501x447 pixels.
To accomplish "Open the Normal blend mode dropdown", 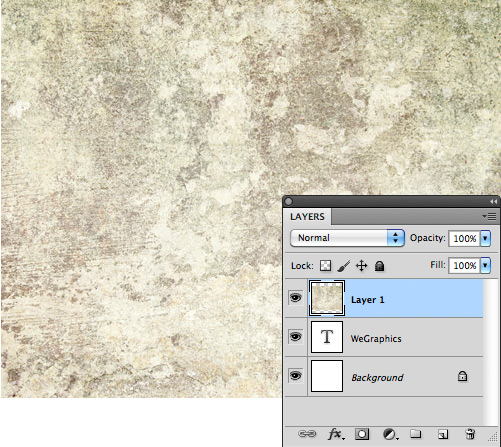I will [x=347, y=238].
